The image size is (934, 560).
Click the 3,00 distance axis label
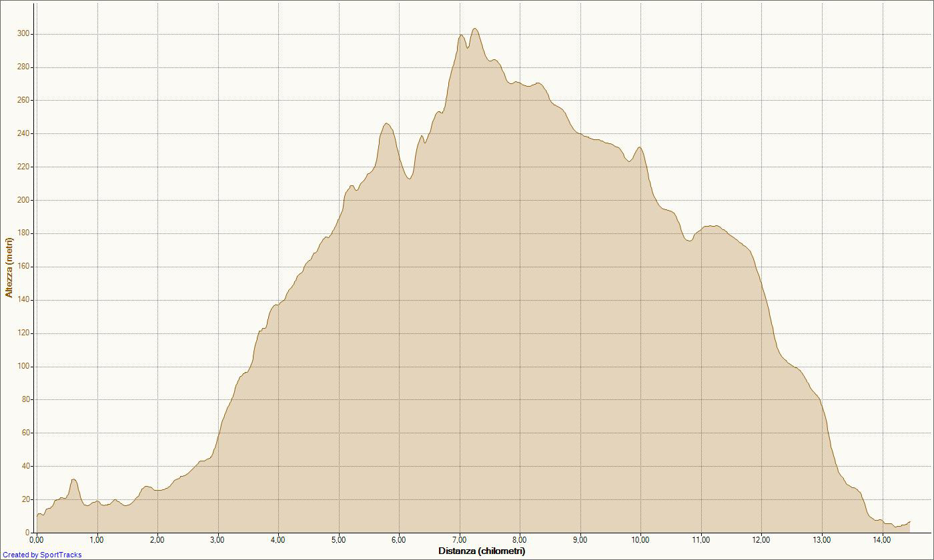coord(218,540)
